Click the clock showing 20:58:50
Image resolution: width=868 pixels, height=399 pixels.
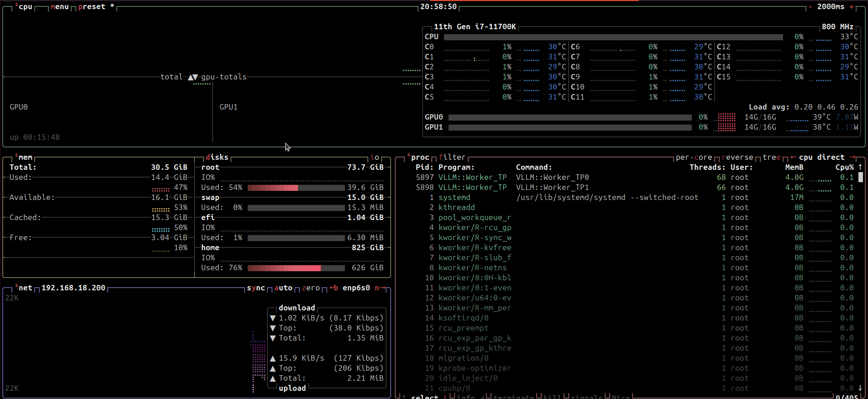tap(439, 6)
